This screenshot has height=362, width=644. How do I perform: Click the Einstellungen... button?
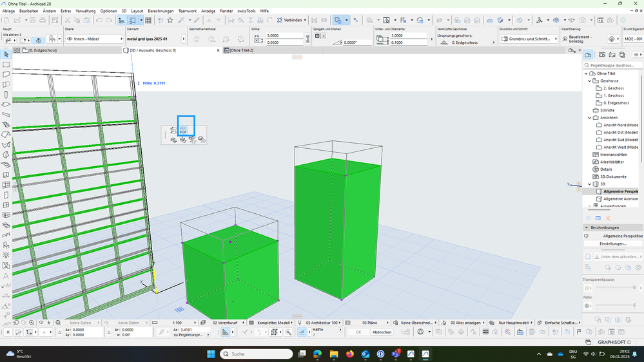[x=613, y=244]
